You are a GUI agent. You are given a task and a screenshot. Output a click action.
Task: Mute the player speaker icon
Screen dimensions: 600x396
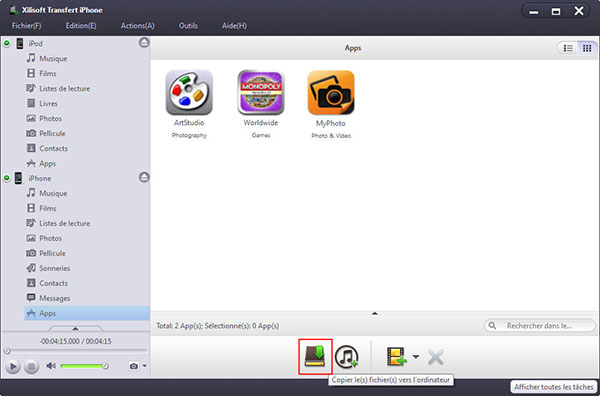(51, 366)
